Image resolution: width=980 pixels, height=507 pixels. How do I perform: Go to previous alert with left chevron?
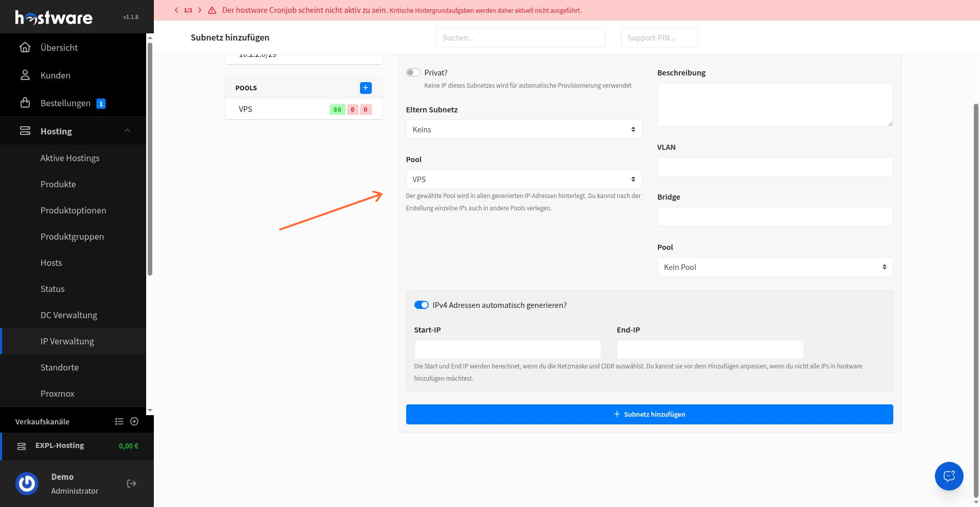[176, 10]
